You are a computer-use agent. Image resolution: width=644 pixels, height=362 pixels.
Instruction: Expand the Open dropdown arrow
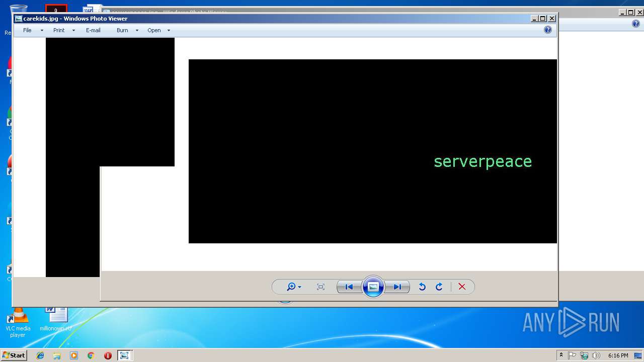point(169,31)
